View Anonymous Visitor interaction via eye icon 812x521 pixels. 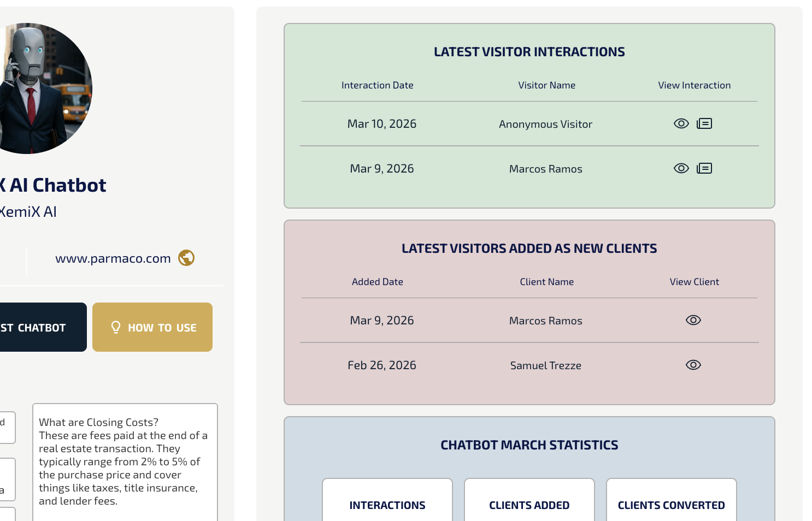pos(681,123)
